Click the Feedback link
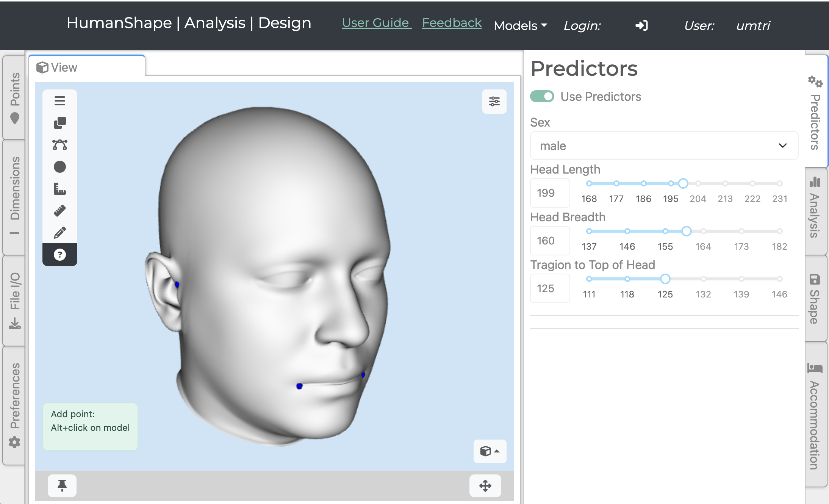Image resolution: width=829 pixels, height=504 pixels. pyautogui.click(x=452, y=23)
